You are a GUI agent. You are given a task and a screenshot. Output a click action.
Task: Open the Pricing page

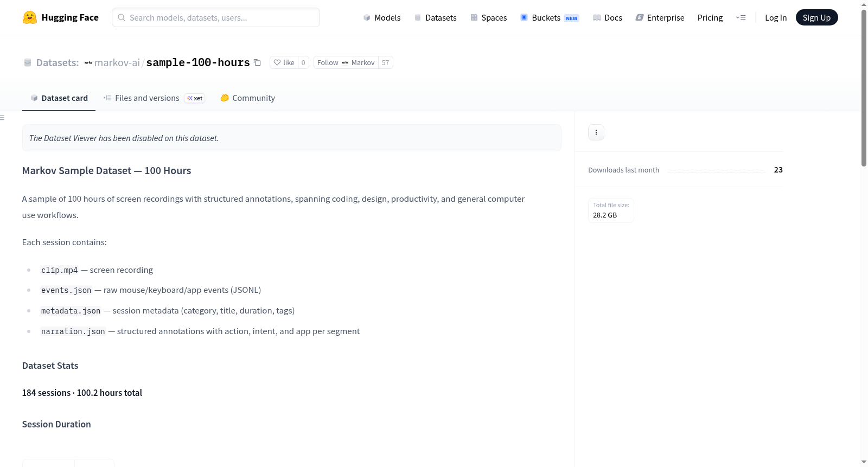710,17
